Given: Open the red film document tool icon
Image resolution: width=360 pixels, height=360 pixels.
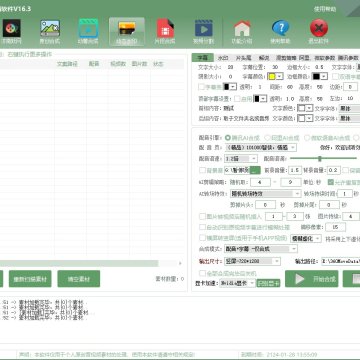Looking at the screenshot, I should tap(165, 28).
